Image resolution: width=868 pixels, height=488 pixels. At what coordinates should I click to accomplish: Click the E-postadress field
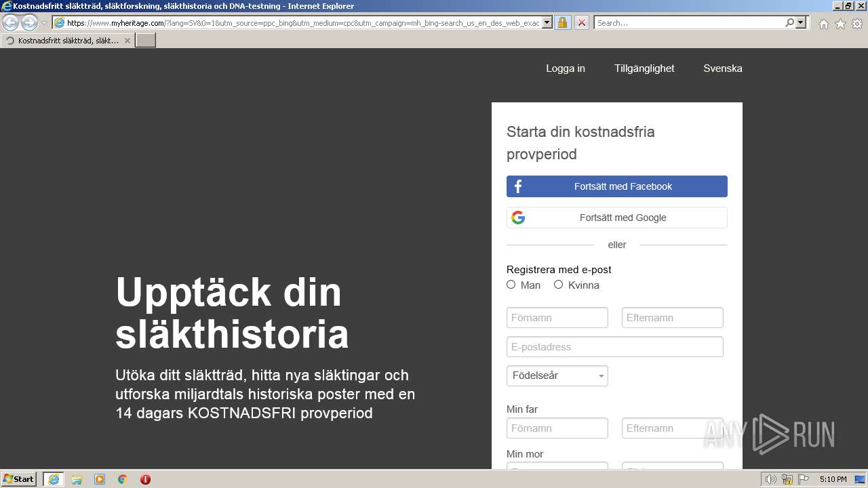pos(615,347)
